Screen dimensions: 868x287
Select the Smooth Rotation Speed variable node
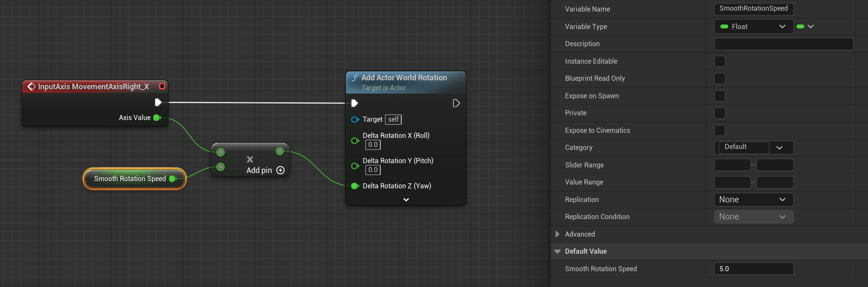coord(134,179)
